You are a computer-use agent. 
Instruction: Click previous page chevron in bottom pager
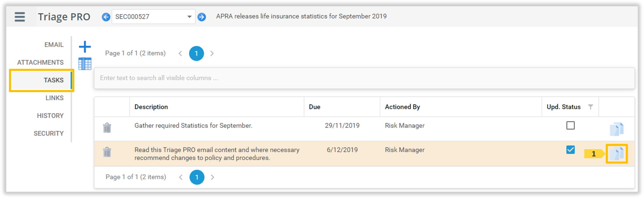click(181, 177)
